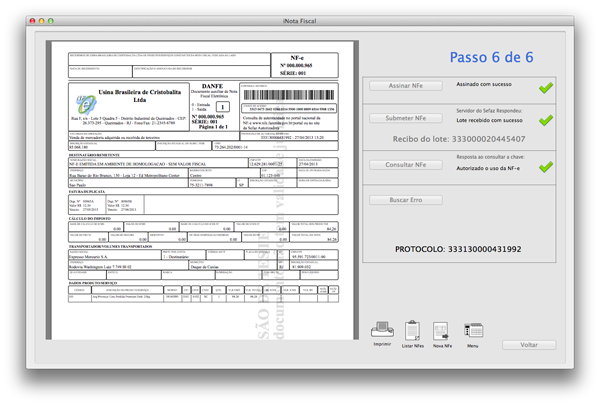The image size is (600, 405).
Task: Click the iNota Fiscal window title
Action: [x=300, y=21]
